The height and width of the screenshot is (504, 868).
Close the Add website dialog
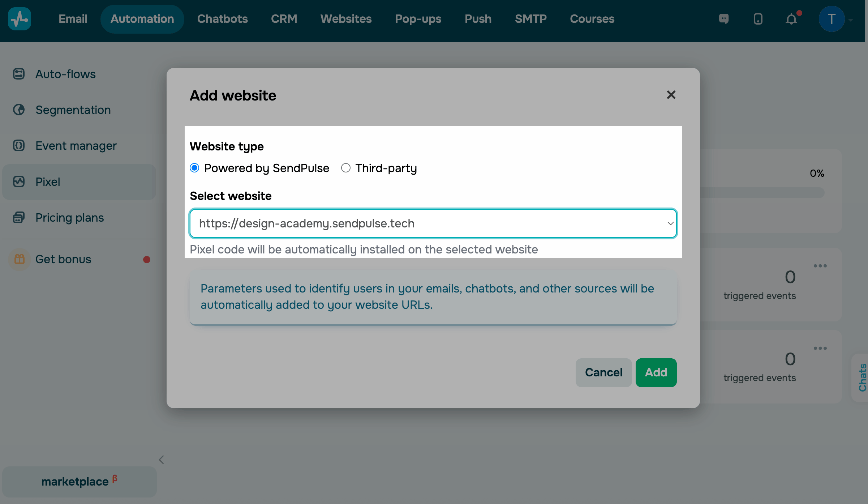click(x=671, y=95)
